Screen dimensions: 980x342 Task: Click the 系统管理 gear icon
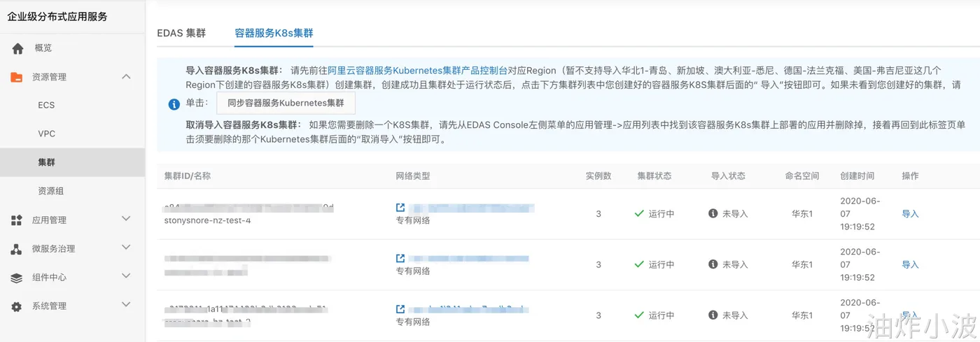click(17, 306)
